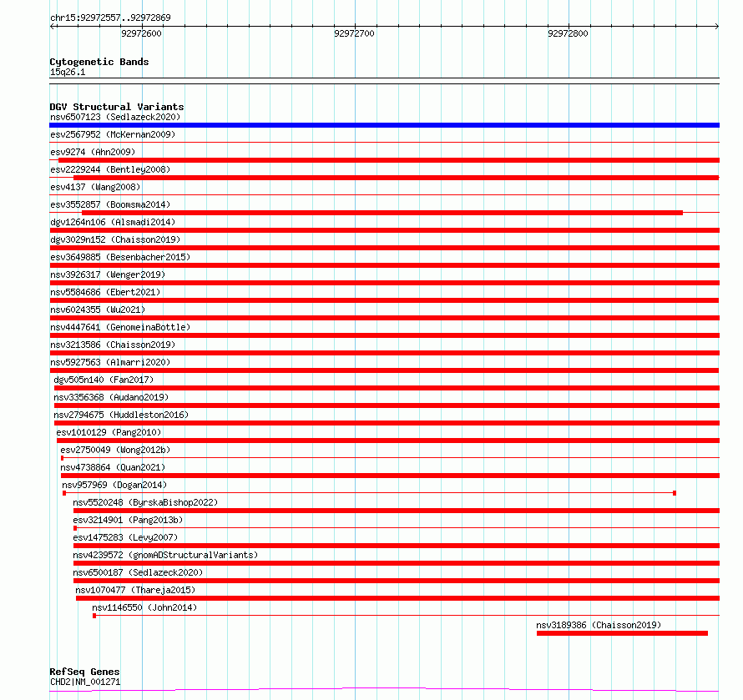The width and height of the screenshot is (743, 700).
Task: Open the Cytogenetic Bands track title
Action: pyautogui.click(x=99, y=62)
